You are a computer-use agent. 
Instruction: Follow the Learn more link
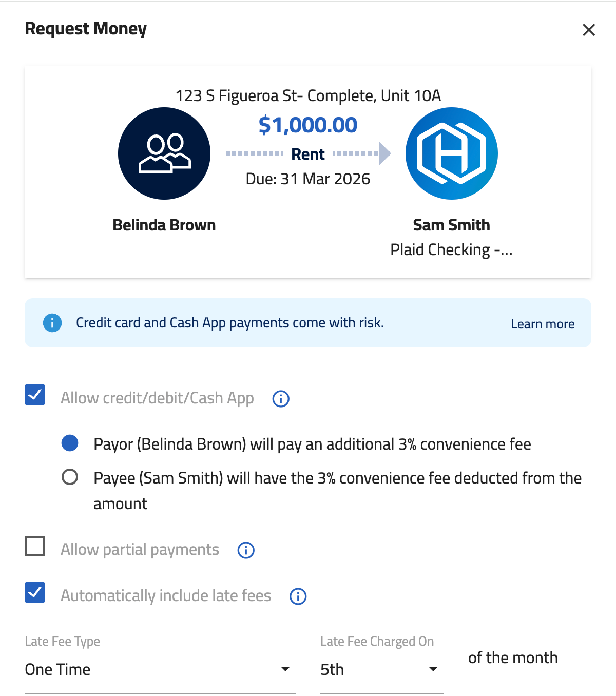coord(543,324)
